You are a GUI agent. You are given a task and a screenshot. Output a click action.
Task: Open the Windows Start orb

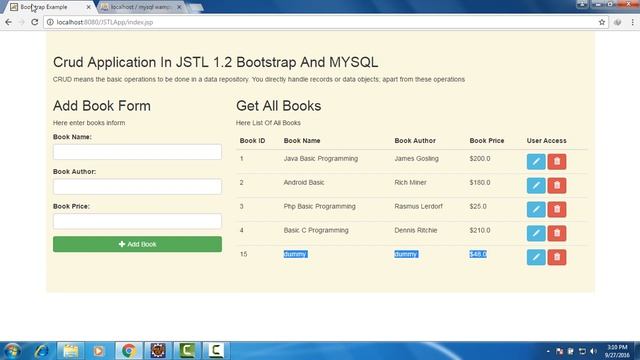[x=12, y=351]
